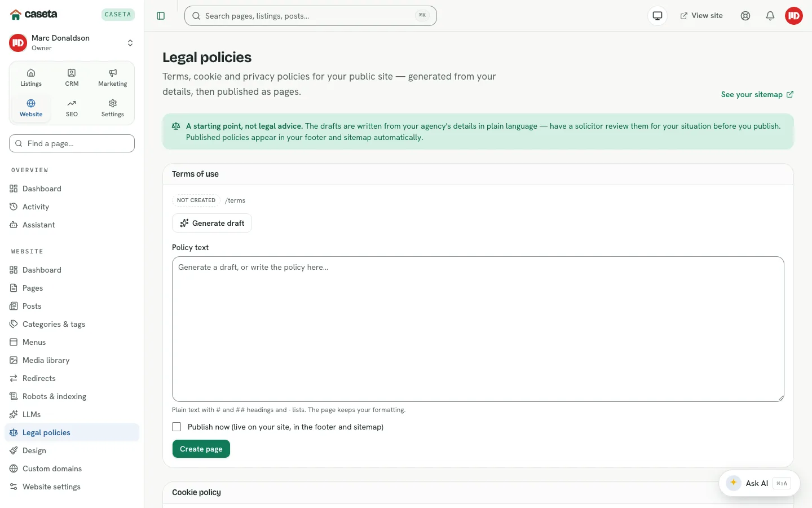Go to Posts

72,306
